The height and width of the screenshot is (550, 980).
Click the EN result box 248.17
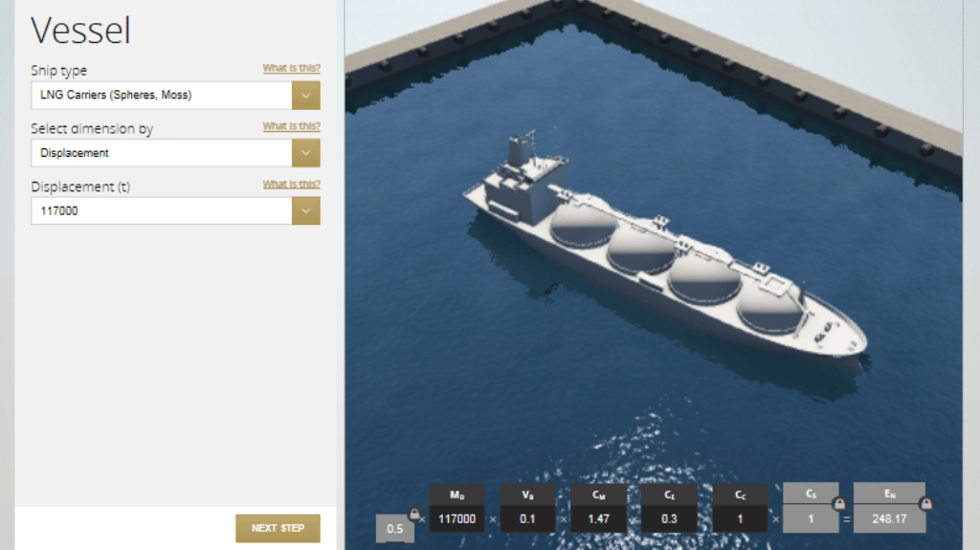pos(889,519)
